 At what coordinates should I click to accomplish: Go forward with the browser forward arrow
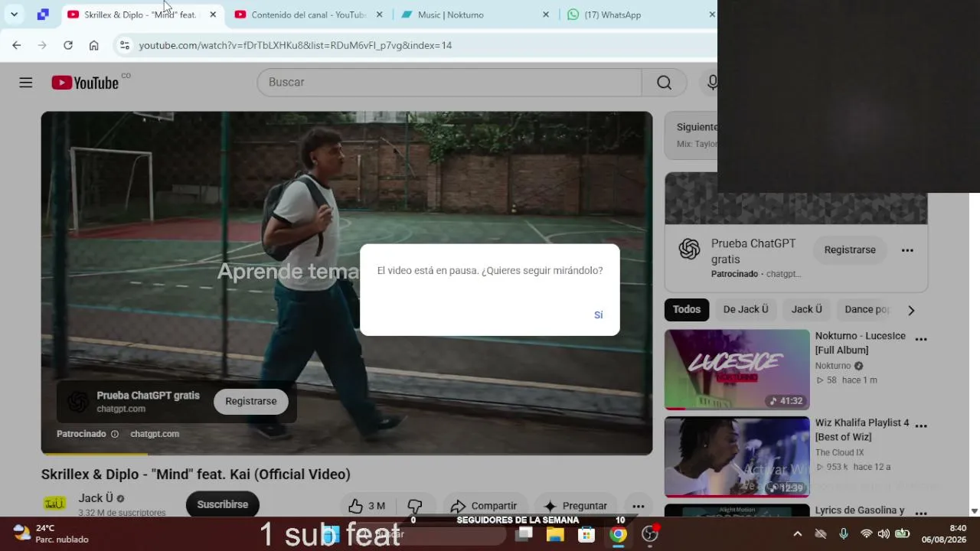click(x=42, y=45)
